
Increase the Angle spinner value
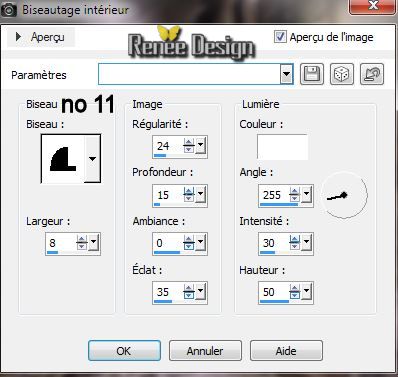294,192
